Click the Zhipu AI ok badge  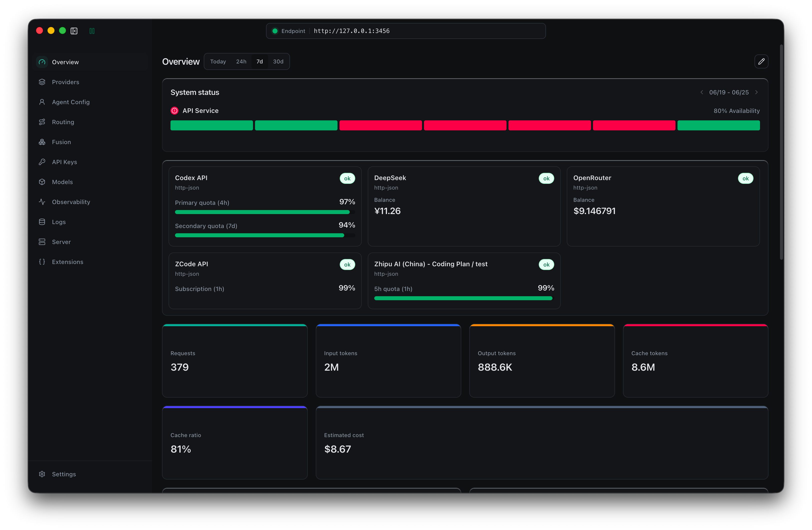(546, 265)
